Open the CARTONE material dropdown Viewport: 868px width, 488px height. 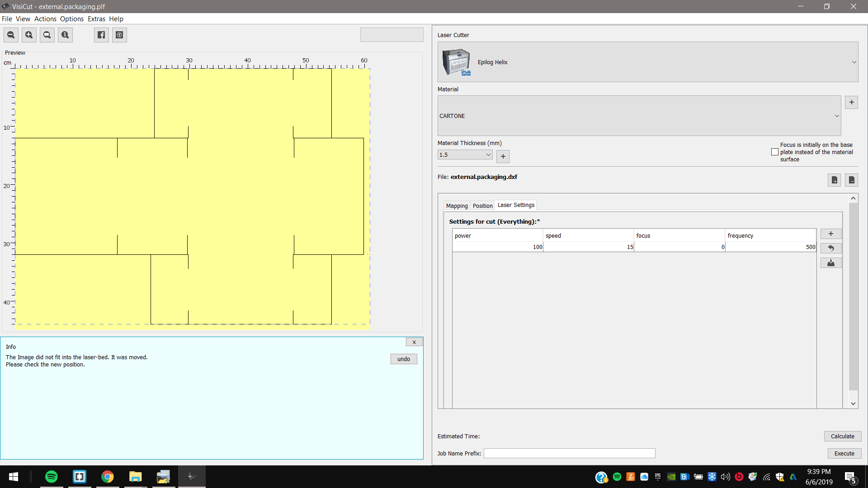(836, 116)
